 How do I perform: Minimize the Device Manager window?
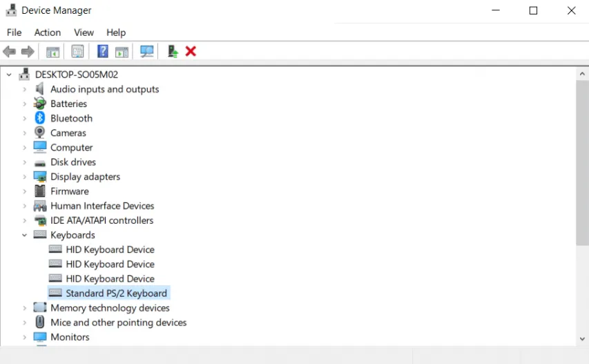click(496, 10)
